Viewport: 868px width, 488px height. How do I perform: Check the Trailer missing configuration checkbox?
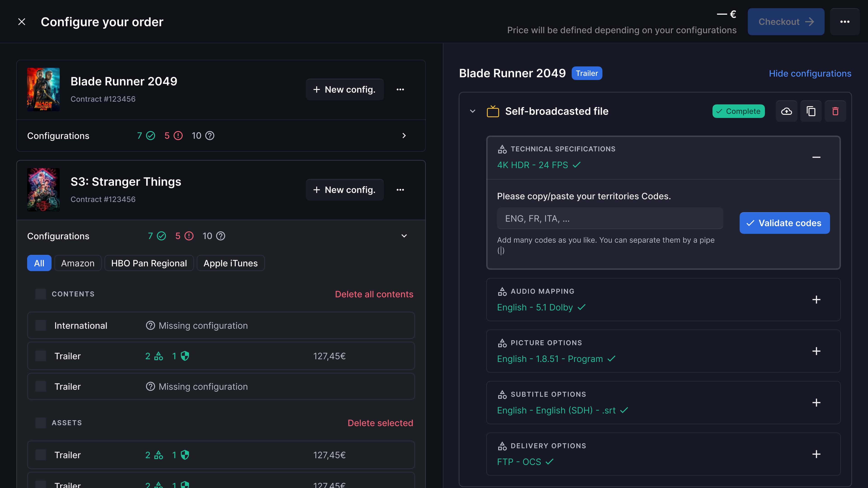pyautogui.click(x=40, y=386)
